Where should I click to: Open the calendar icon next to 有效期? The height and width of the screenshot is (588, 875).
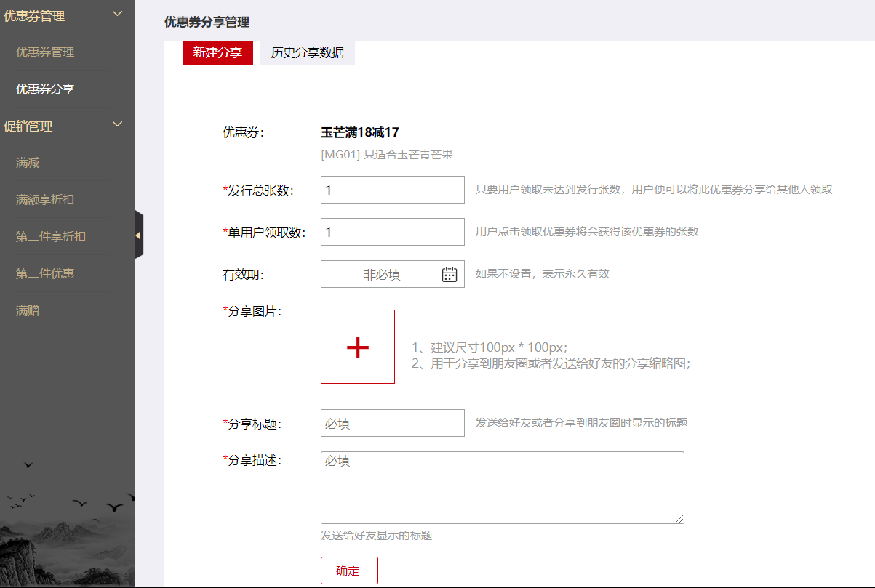[450, 274]
